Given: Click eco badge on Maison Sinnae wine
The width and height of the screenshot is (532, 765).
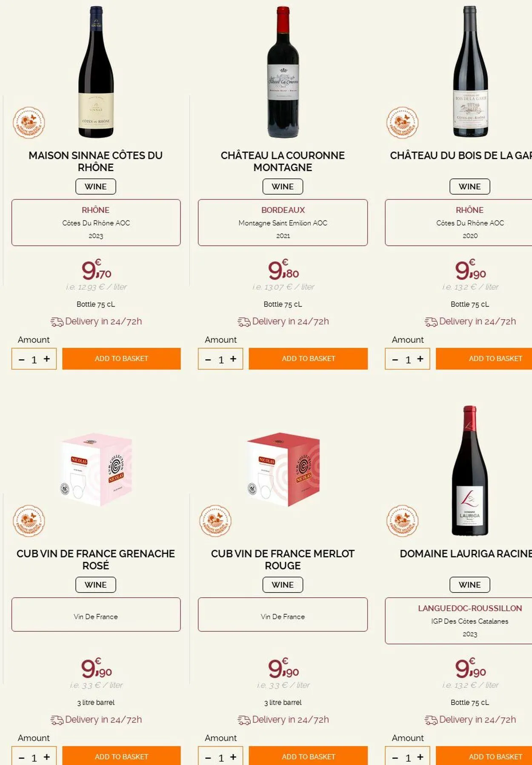Looking at the screenshot, I should point(29,123).
